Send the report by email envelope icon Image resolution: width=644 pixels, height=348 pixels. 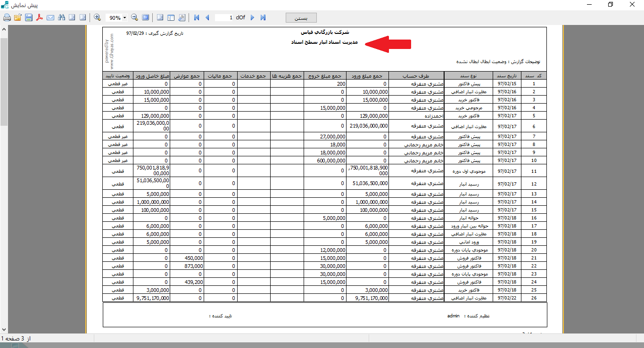pyautogui.click(x=50, y=17)
